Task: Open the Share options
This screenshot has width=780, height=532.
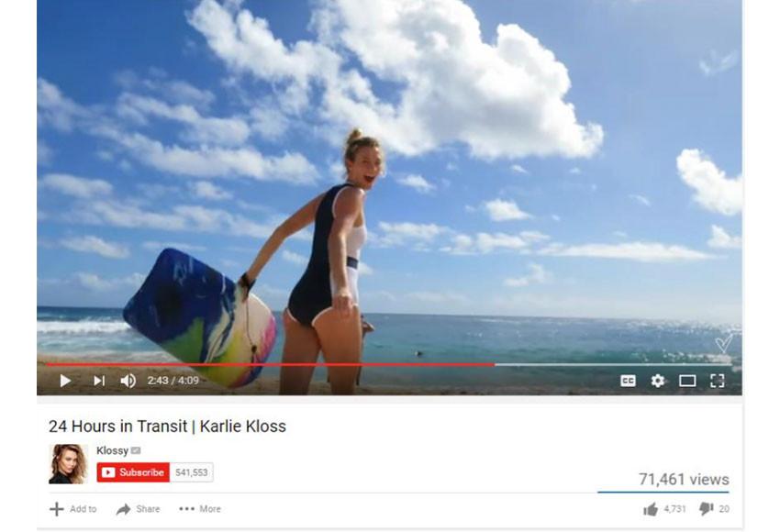Action: tap(138, 509)
